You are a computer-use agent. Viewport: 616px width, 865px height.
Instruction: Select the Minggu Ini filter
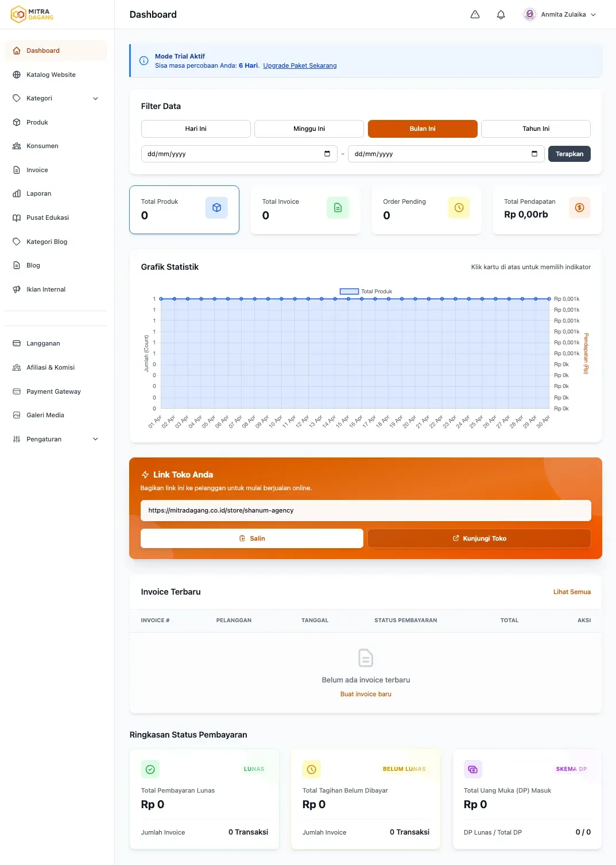click(309, 129)
